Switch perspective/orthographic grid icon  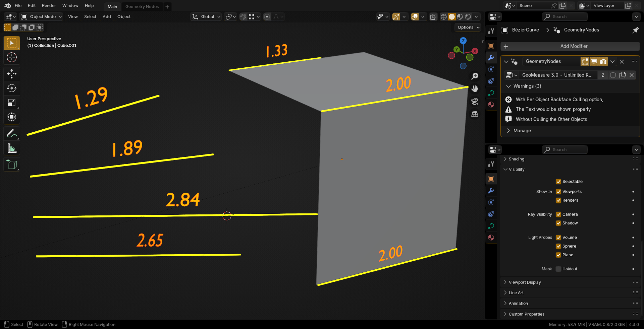point(475,114)
